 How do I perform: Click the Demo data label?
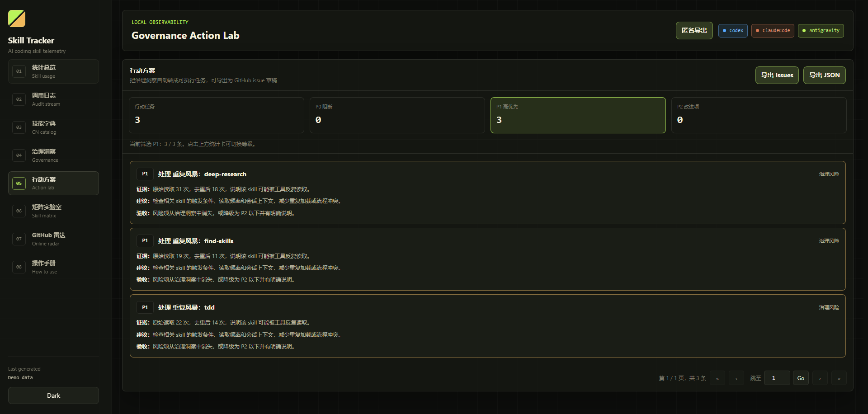click(20, 377)
